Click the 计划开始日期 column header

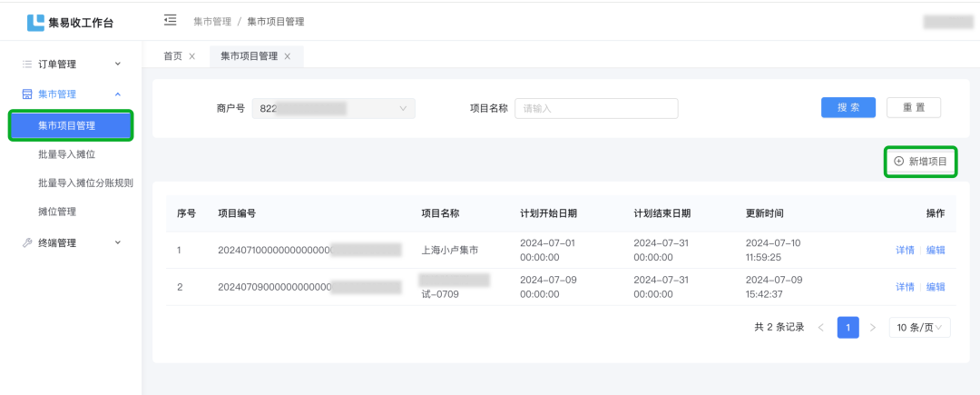tap(548, 213)
